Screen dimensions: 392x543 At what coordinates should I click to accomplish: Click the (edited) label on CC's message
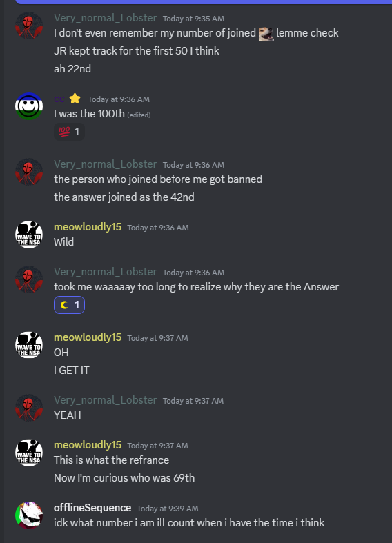[139, 115]
